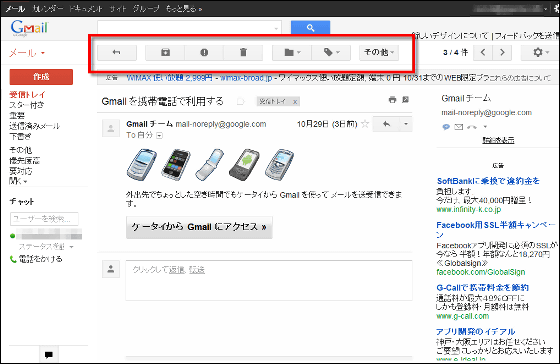Open 送信済みメール in the sidebar
This screenshot has height=364, width=560.
(x=35, y=126)
